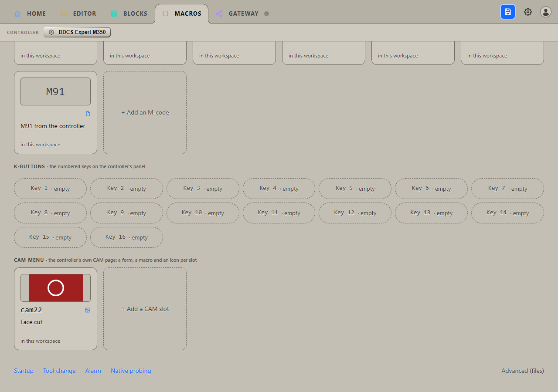Open the BLOCKS tab
The width and height of the screenshot is (558, 392).
pyautogui.click(x=129, y=14)
